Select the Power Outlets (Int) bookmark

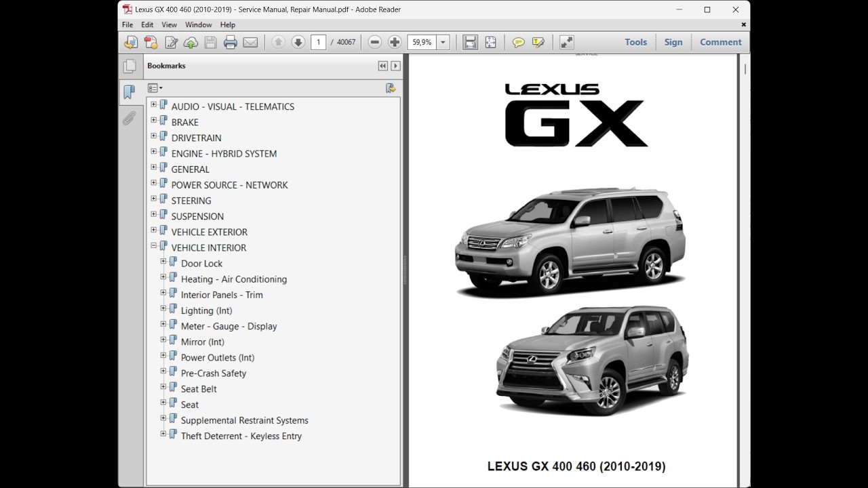(x=218, y=357)
